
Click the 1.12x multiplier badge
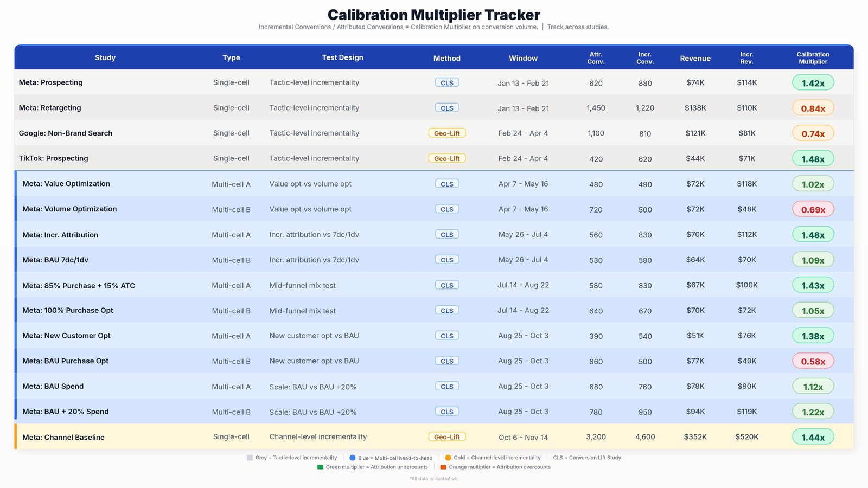point(813,386)
